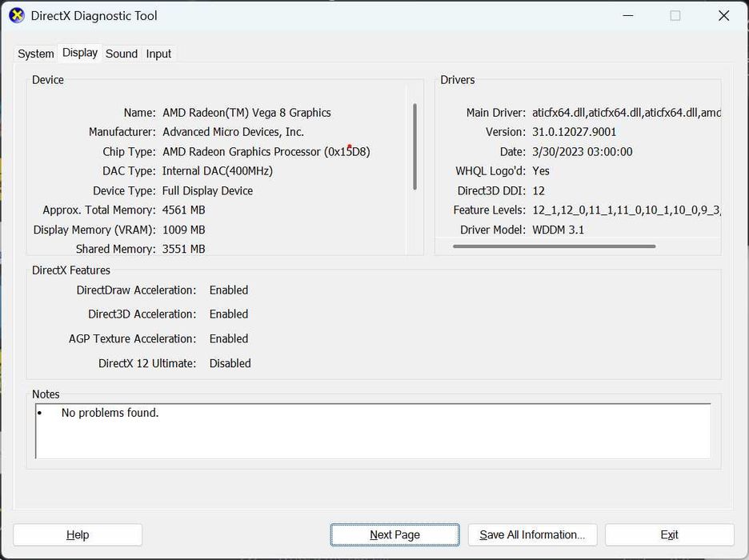Click 'WDDM 3.1' driver model value
The image size is (749, 560).
click(558, 230)
